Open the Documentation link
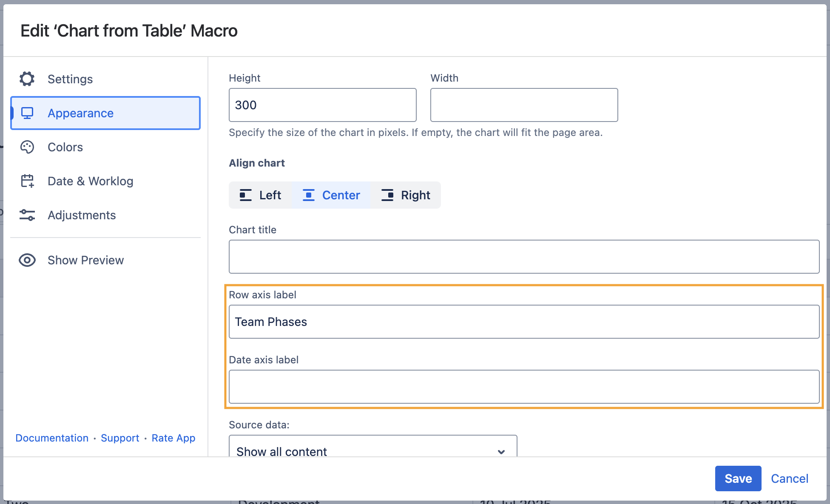 (51, 438)
